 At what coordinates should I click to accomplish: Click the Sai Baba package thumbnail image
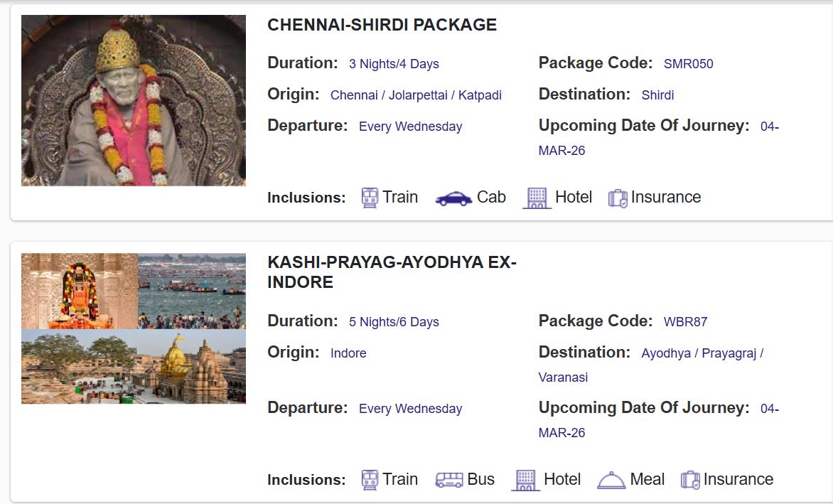pyautogui.click(x=134, y=100)
